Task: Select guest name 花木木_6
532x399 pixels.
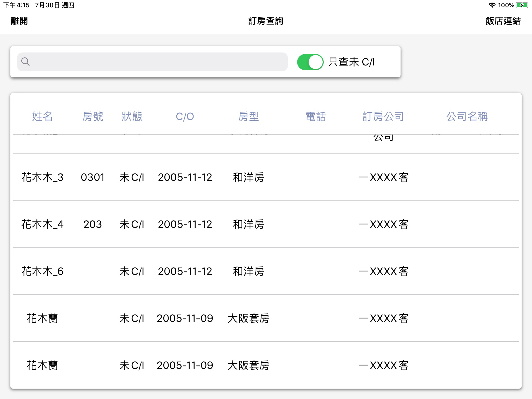Action: [x=42, y=271]
